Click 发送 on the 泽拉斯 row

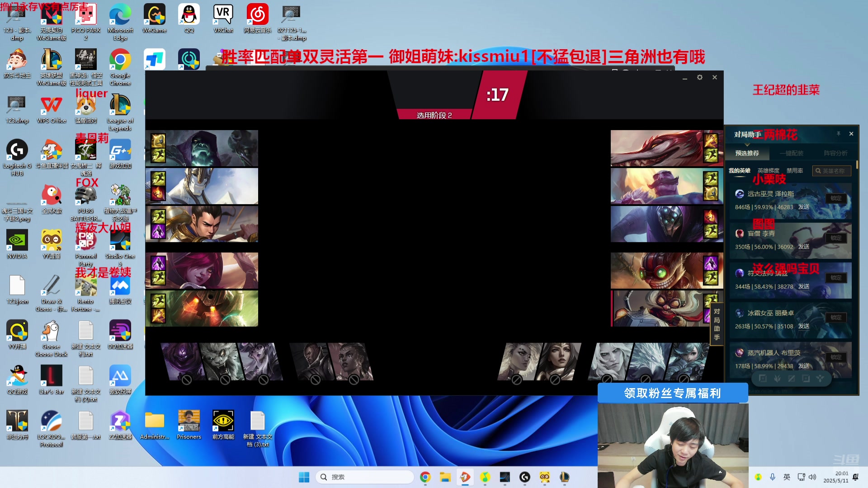804,207
